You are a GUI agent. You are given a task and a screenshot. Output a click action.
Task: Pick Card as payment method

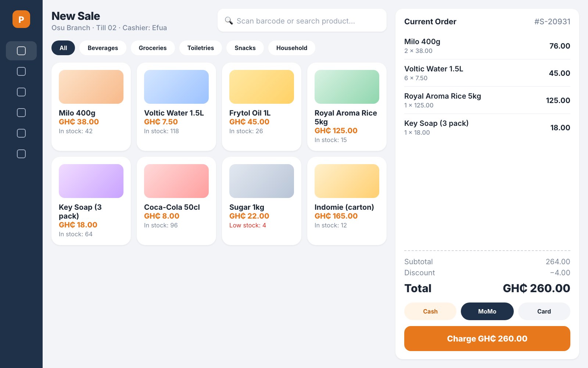pos(544,311)
